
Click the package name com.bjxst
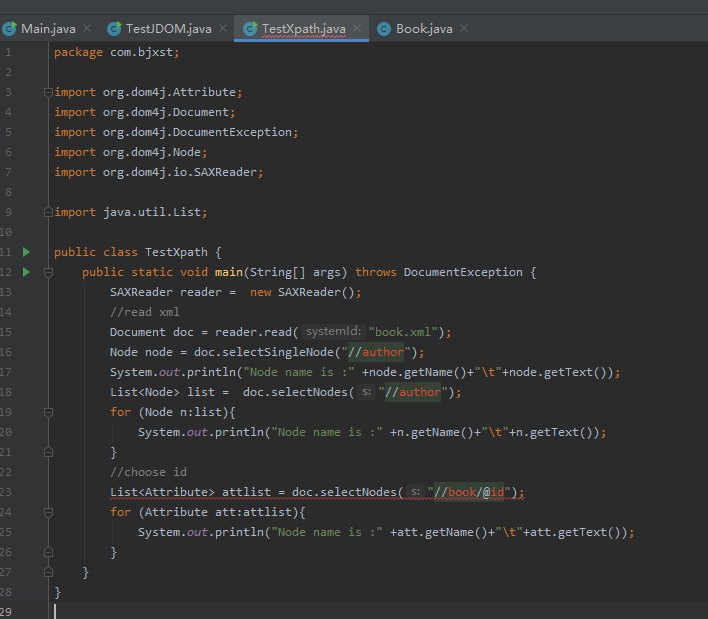pyautogui.click(x=141, y=52)
